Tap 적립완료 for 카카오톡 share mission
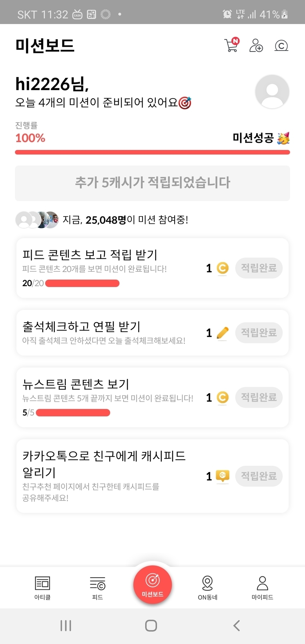 tap(259, 476)
